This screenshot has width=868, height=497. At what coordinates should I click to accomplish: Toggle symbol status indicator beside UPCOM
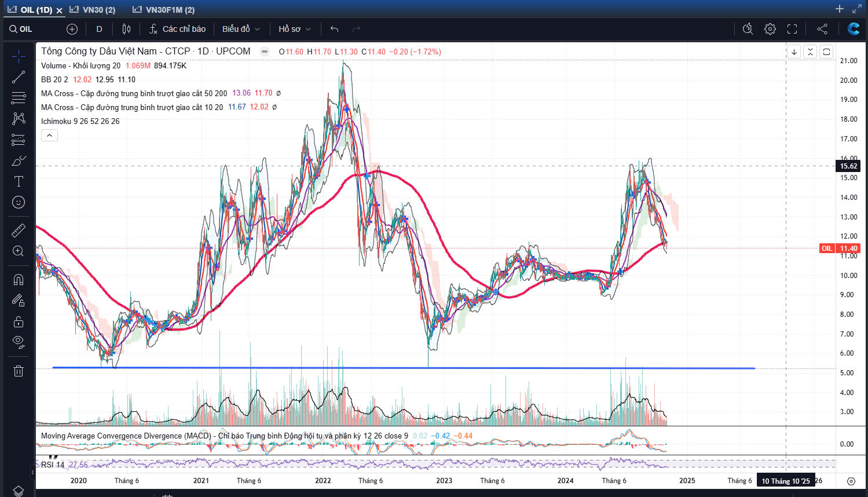pos(265,52)
